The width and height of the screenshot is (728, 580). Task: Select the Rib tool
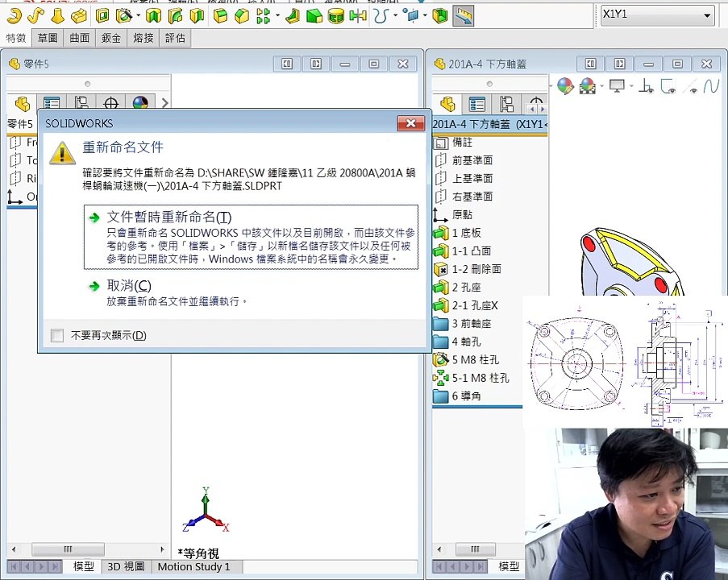[x=293, y=16]
